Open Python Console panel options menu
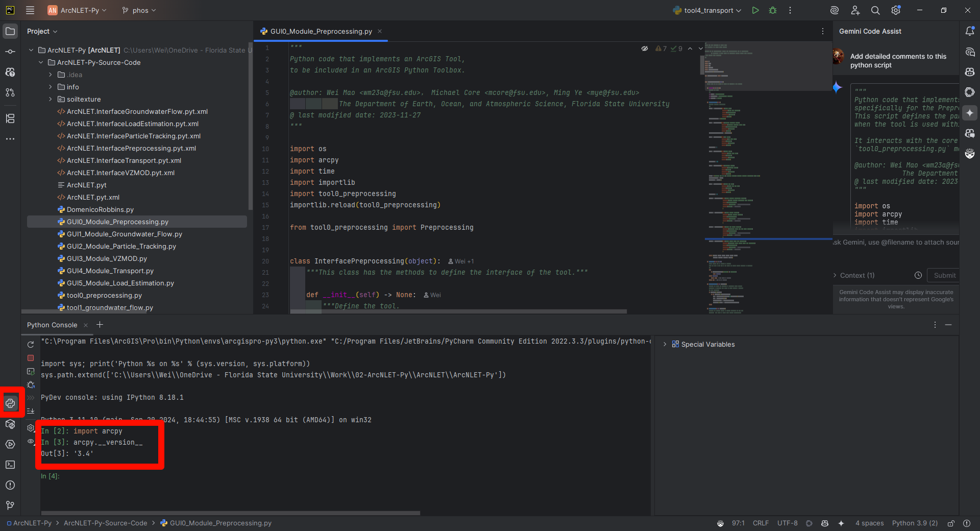 tap(935, 325)
